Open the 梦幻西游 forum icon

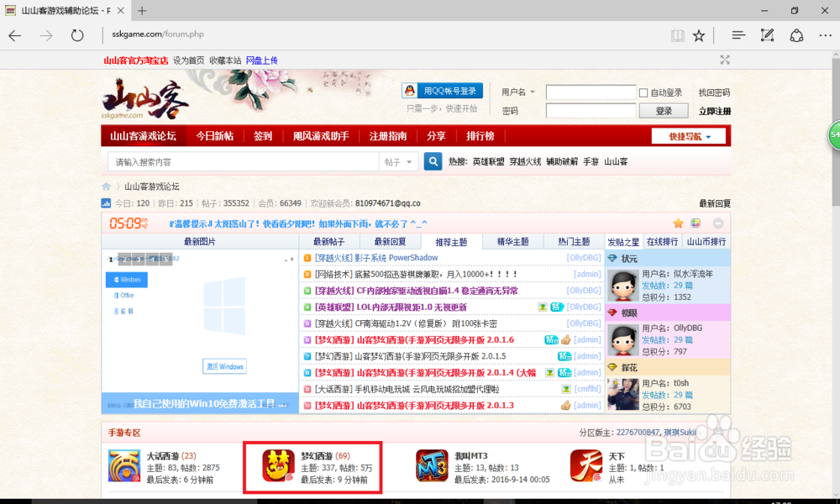278,465
